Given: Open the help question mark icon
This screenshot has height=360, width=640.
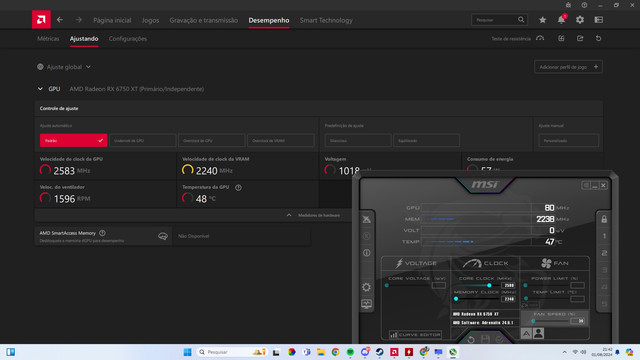Looking at the screenshot, I should (584, 5).
